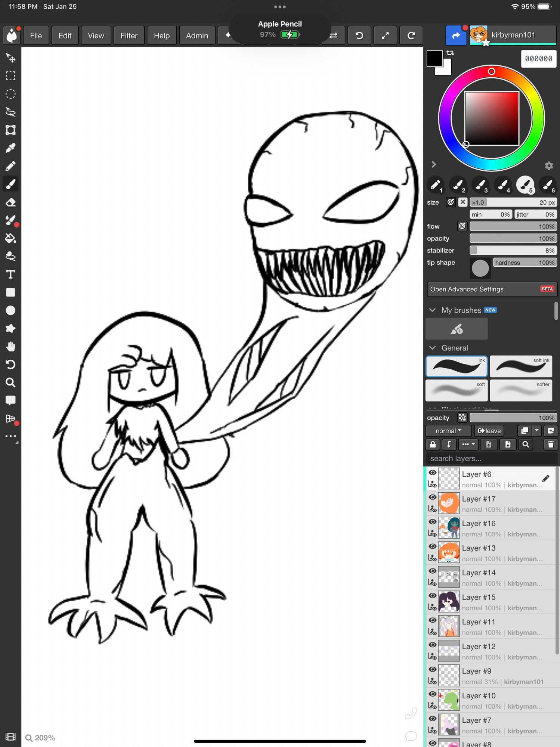The image size is (560, 747).
Task: Click the Redo button in top toolbar
Action: tap(411, 35)
